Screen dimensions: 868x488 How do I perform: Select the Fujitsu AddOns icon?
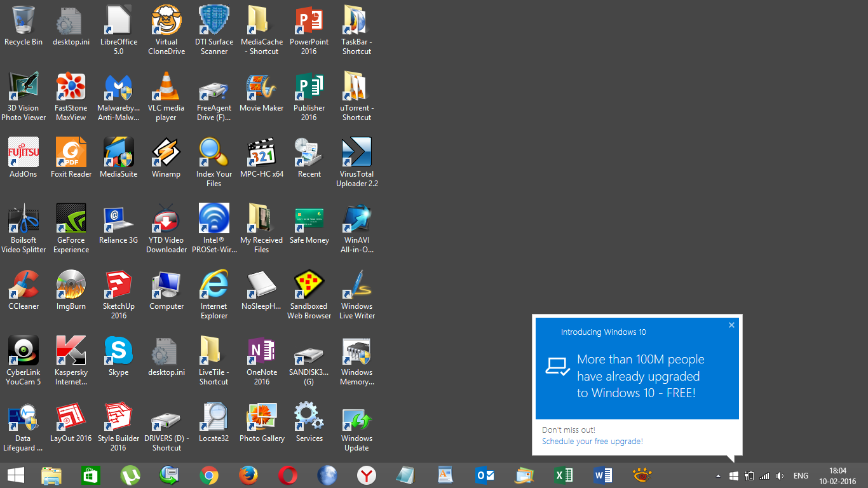pos(24,152)
